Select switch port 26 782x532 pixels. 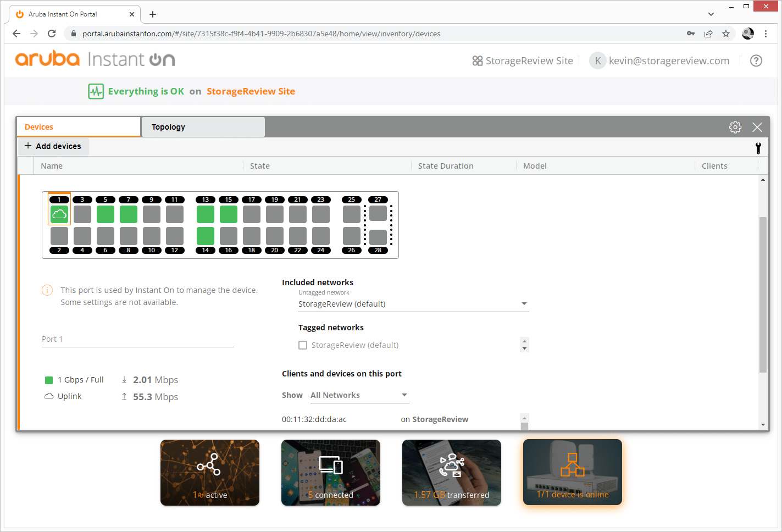352,236
